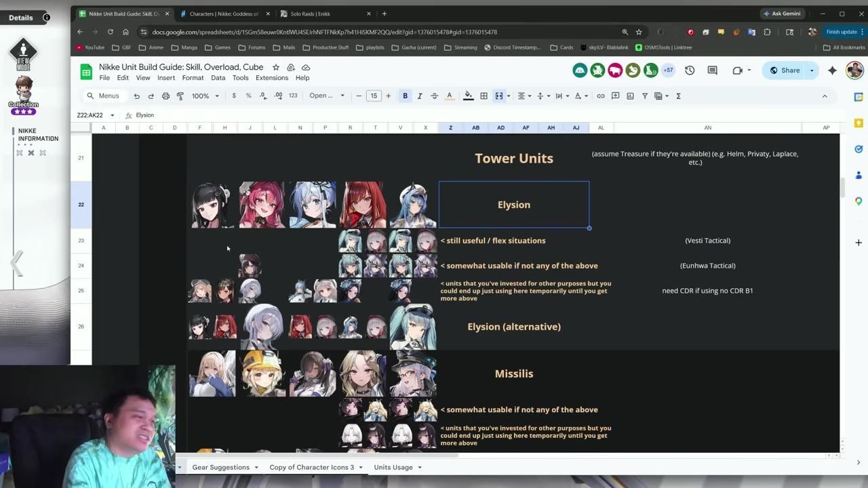
Task: Open the Edit menu
Action: click(123, 78)
